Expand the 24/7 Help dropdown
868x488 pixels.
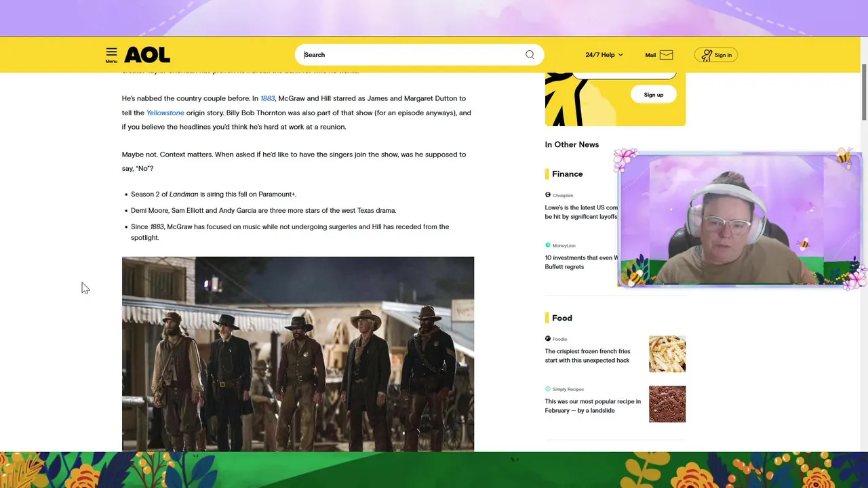(x=604, y=55)
